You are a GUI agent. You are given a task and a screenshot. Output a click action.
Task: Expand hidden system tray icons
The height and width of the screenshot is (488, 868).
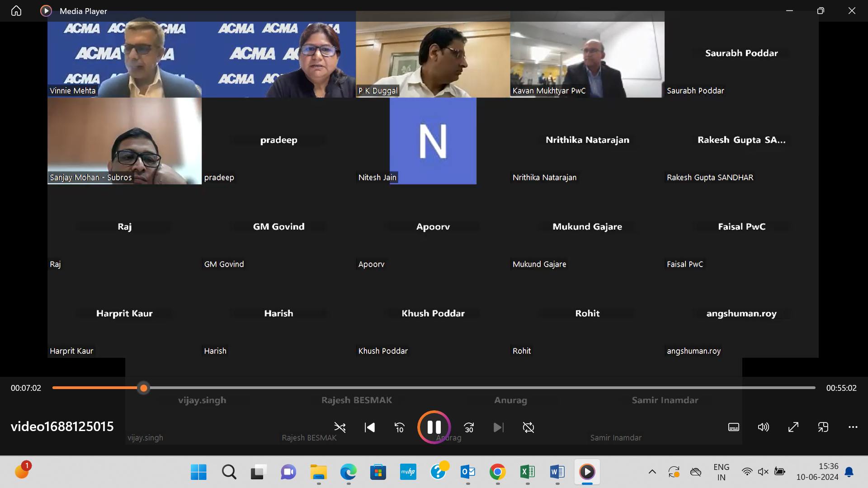652,471
